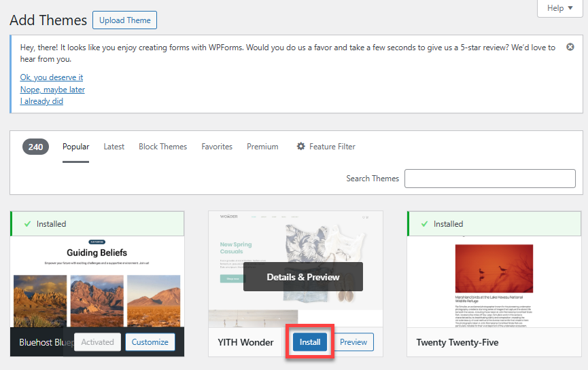Click 'Ok, you deserve it' link

point(52,77)
